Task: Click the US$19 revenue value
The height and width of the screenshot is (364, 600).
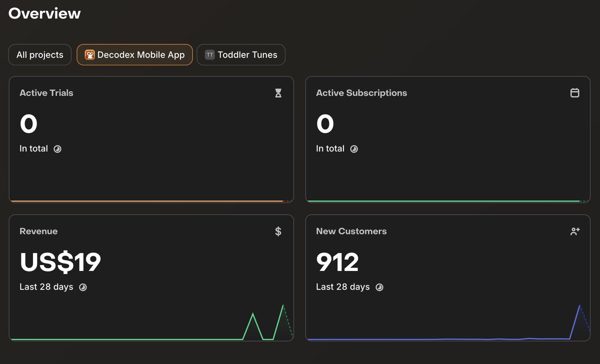Action: [x=60, y=262]
